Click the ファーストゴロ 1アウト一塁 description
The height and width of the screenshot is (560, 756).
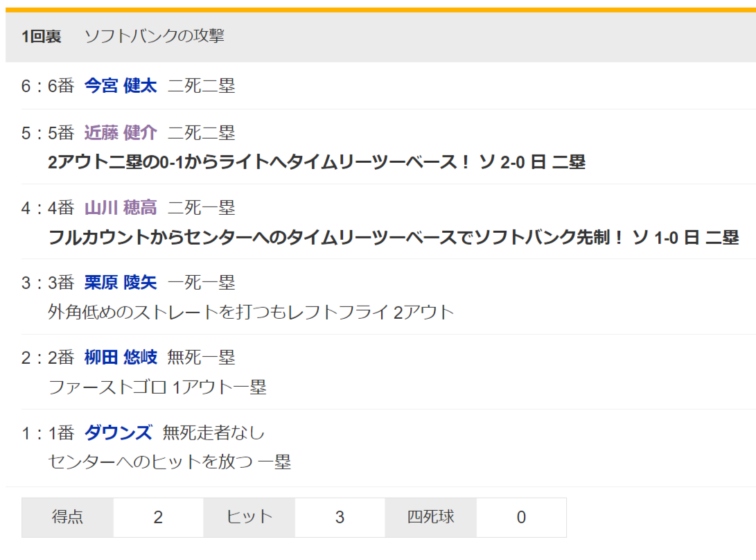point(157,387)
